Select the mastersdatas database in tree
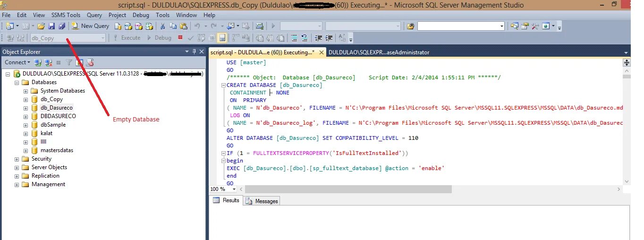Viewport: 644px width, 240px height. pos(57,150)
